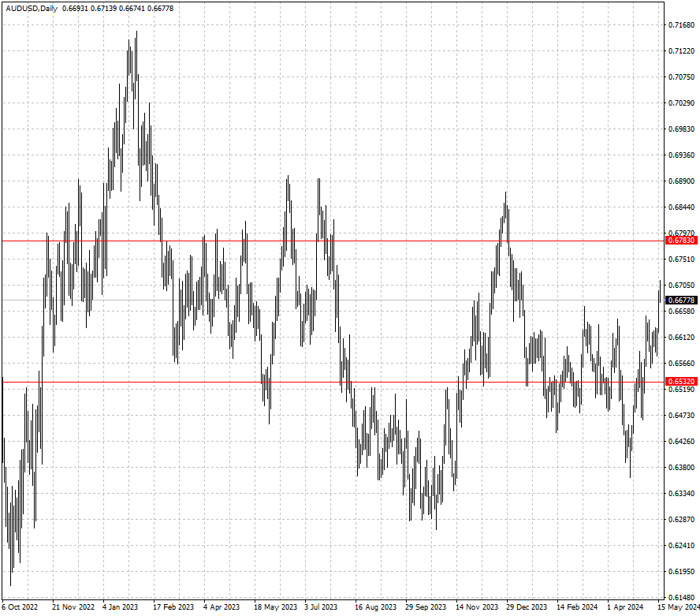
Task: Click the 0.71220 price scale value
Action: tap(681, 51)
